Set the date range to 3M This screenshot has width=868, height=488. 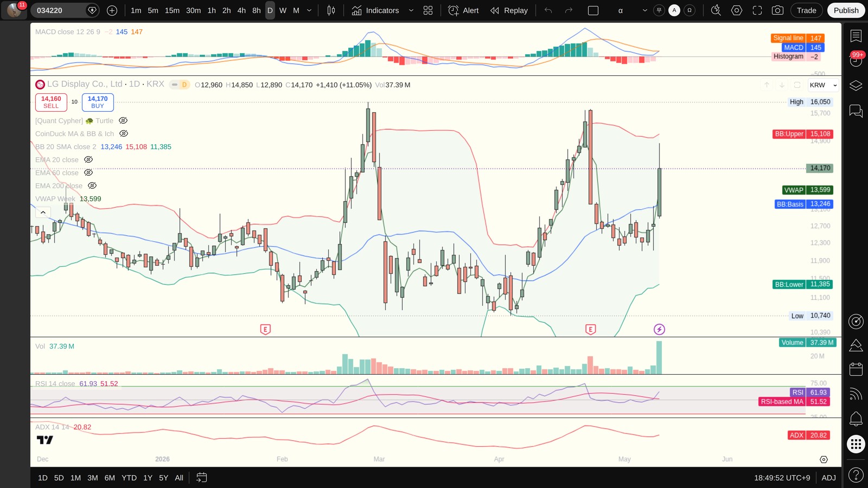(93, 478)
